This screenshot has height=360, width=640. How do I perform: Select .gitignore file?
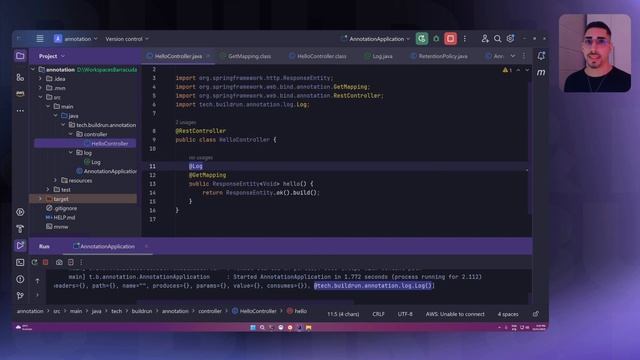[x=65, y=208]
